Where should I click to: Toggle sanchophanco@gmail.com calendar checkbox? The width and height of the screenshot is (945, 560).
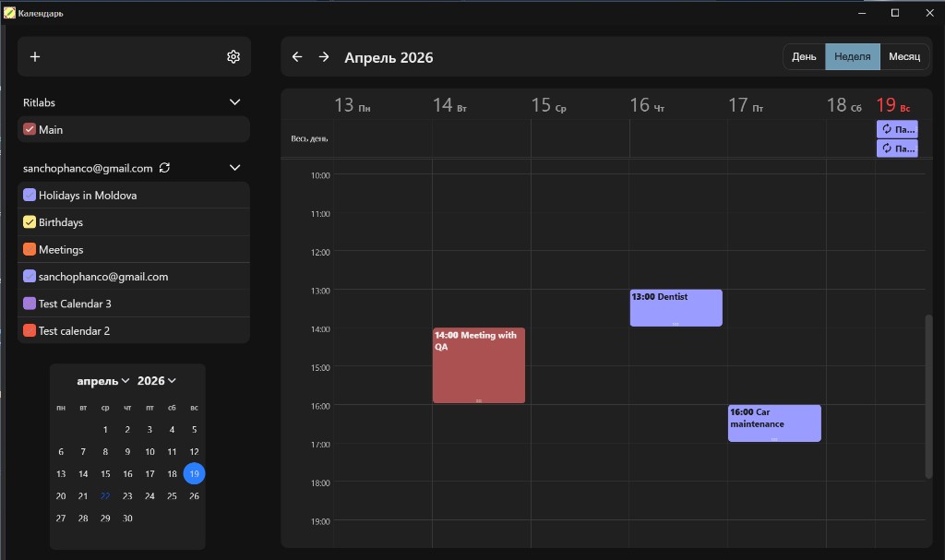29,276
